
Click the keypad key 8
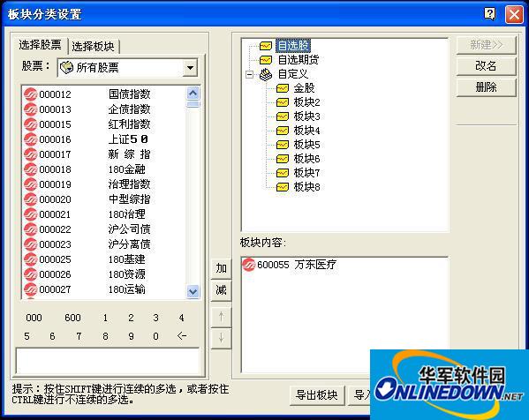coord(106,336)
